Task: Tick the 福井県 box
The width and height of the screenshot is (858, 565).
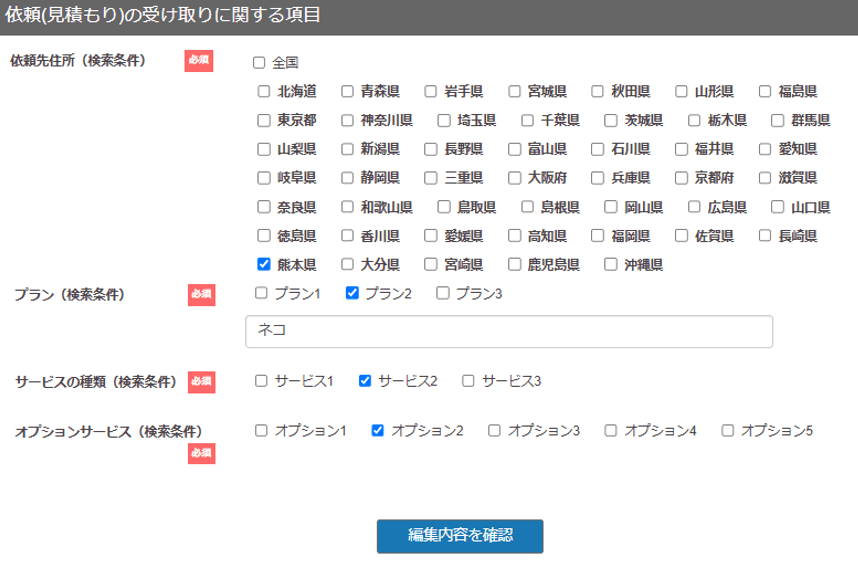Action: [681, 149]
